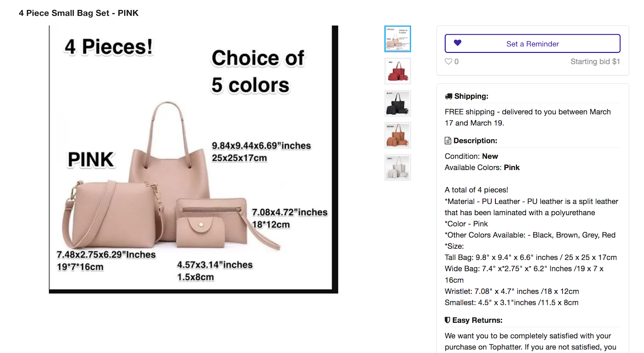
Task: Click the bold 'New' condition value
Action: [490, 156]
